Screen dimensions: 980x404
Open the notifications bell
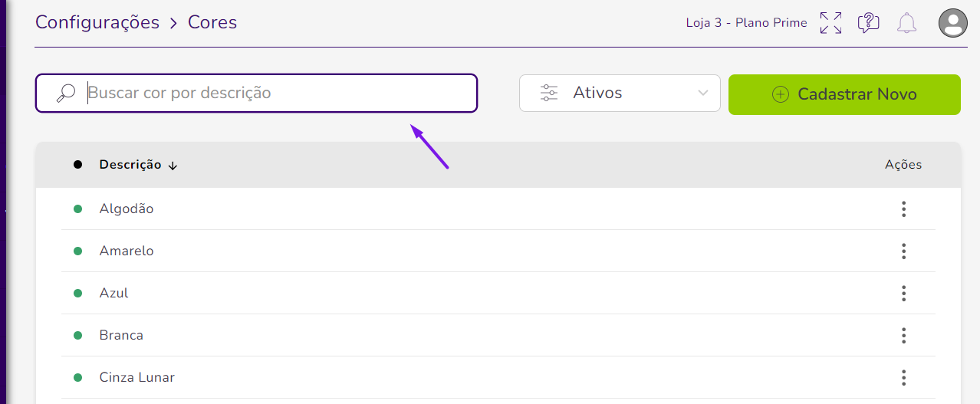[907, 23]
